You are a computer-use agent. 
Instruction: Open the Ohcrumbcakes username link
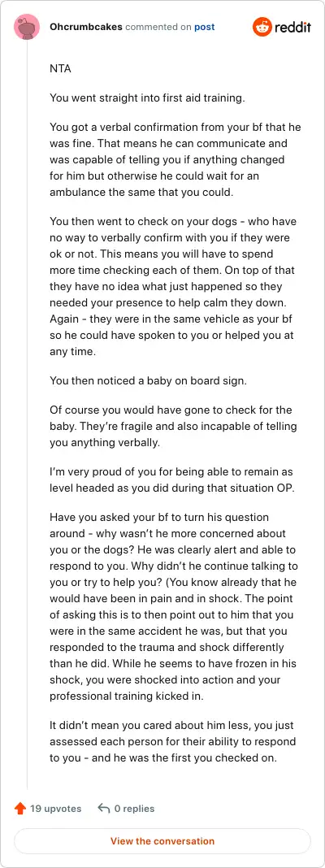click(x=86, y=27)
